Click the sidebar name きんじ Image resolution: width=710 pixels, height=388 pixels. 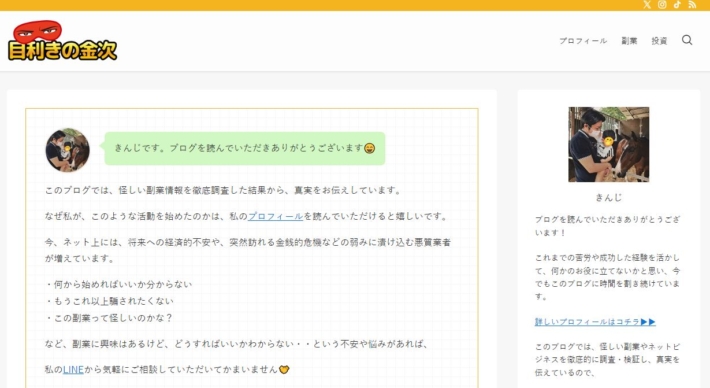pyautogui.click(x=609, y=197)
